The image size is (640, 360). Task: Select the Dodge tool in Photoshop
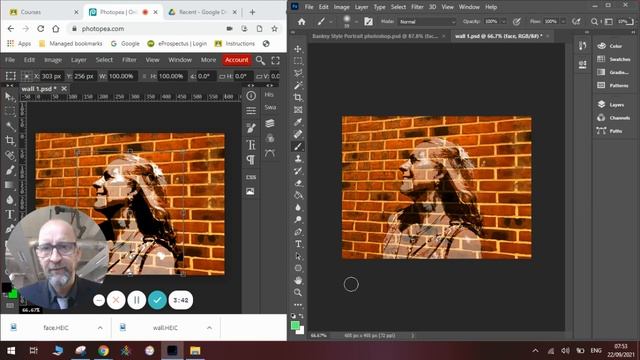coord(298,220)
